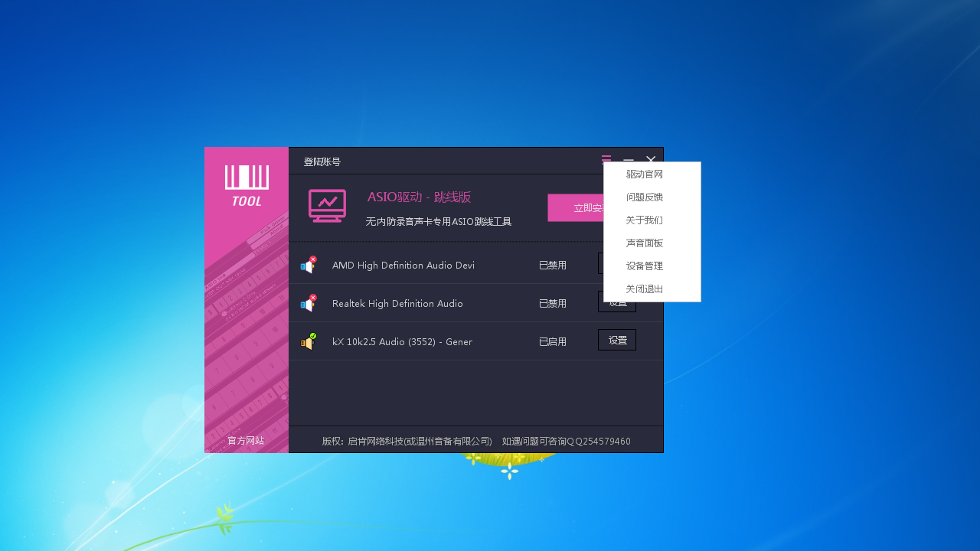Screen dimensions: 980x551
Task: Click 设置 for kX 10k2.5 Audio
Action: [617, 339]
